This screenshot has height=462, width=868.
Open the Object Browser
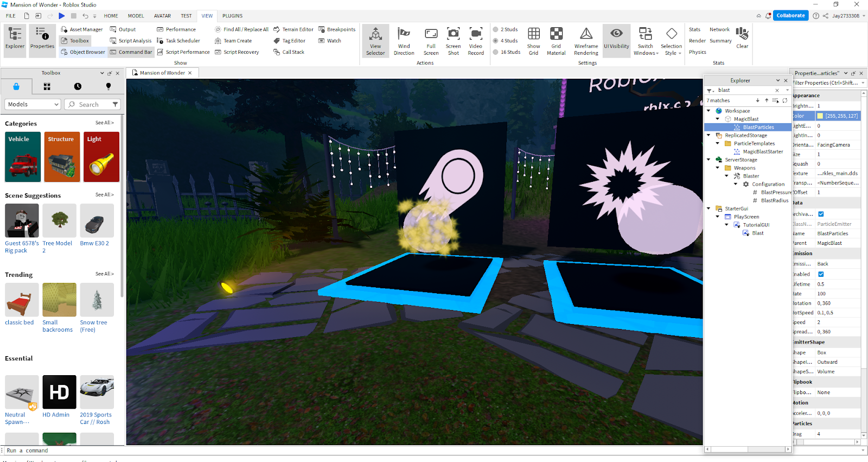(83, 52)
